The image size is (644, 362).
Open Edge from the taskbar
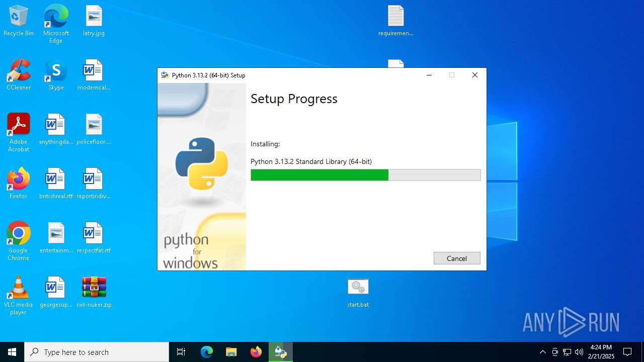pyautogui.click(x=207, y=352)
